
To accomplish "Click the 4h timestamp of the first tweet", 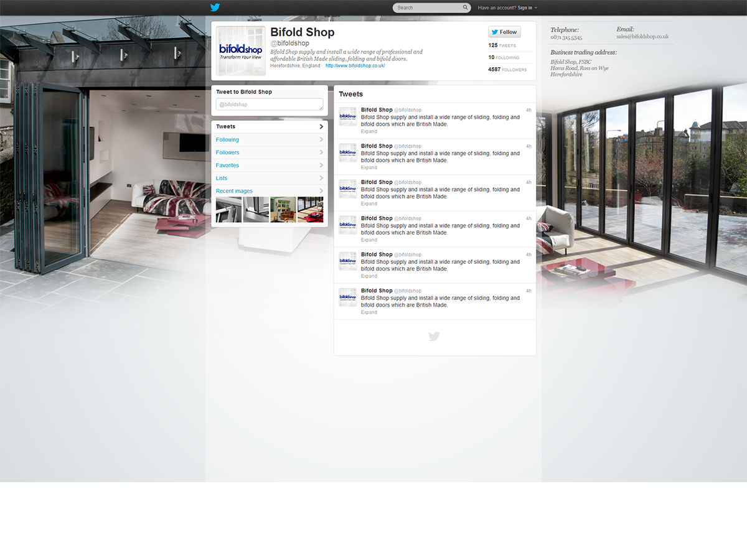I will click(529, 110).
